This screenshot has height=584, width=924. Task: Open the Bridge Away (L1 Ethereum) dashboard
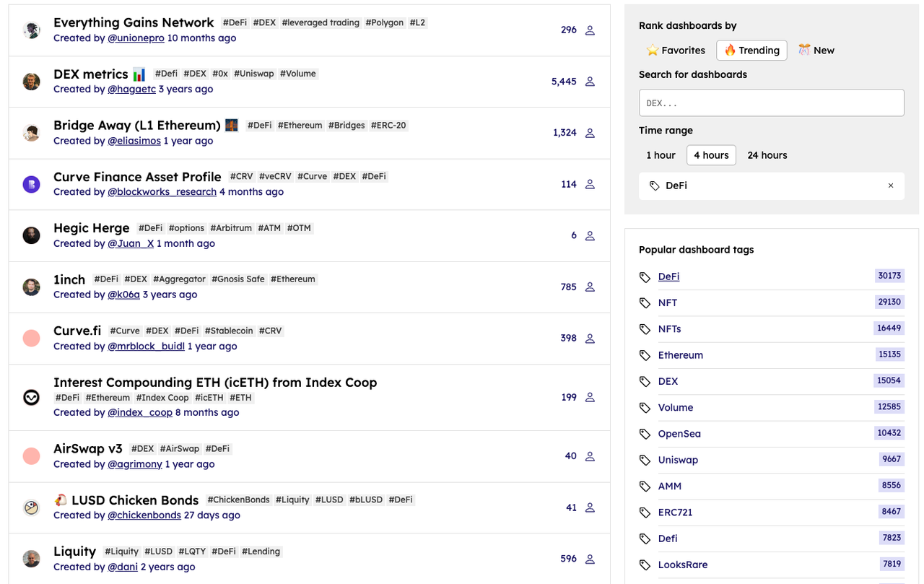[x=136, y=125]
